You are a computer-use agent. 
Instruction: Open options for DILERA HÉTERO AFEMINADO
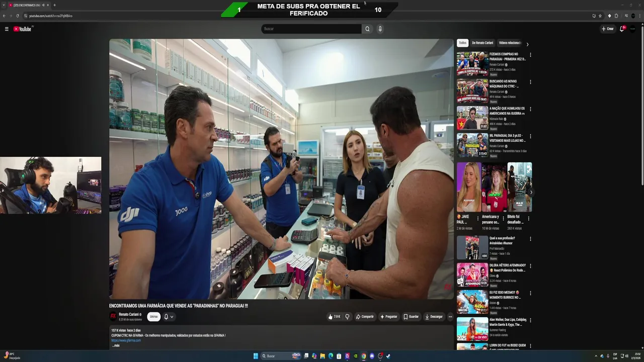530,266
